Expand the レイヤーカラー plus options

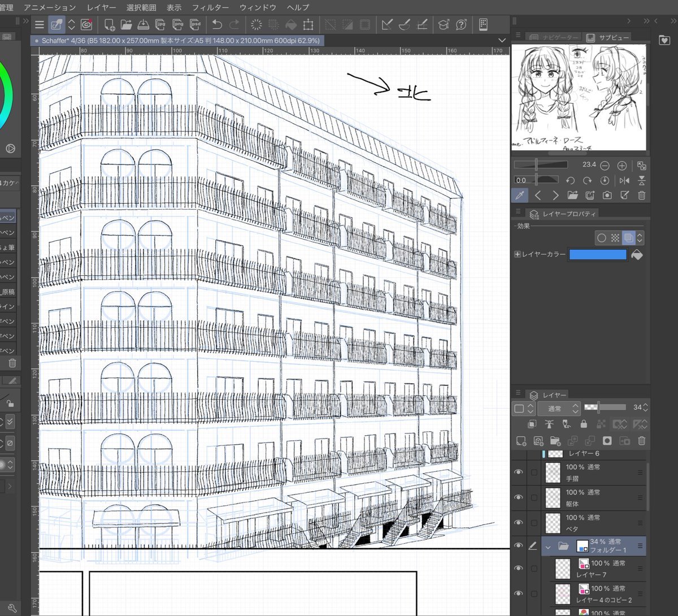point(517,255)
